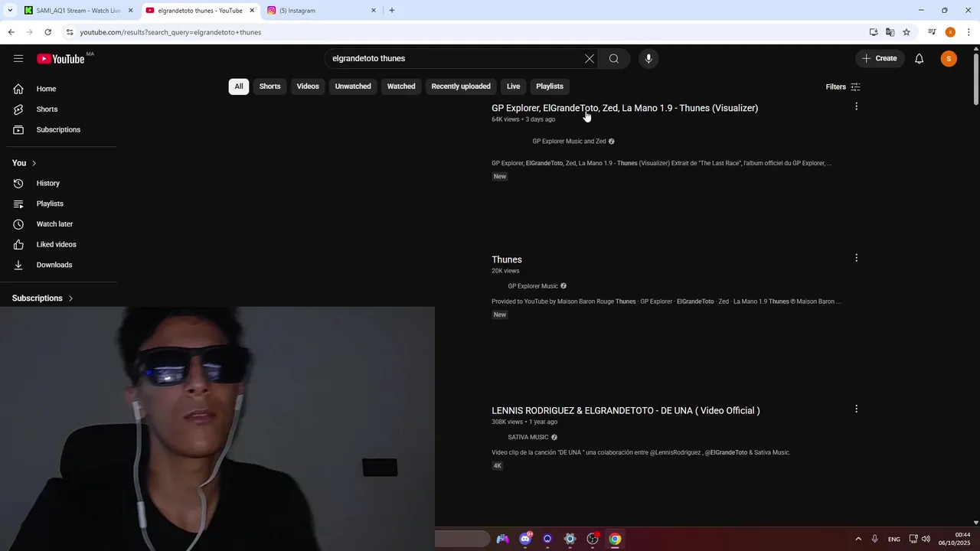
Task: Open the tab search dropdown arrow
Action: (x=10, y=11)
